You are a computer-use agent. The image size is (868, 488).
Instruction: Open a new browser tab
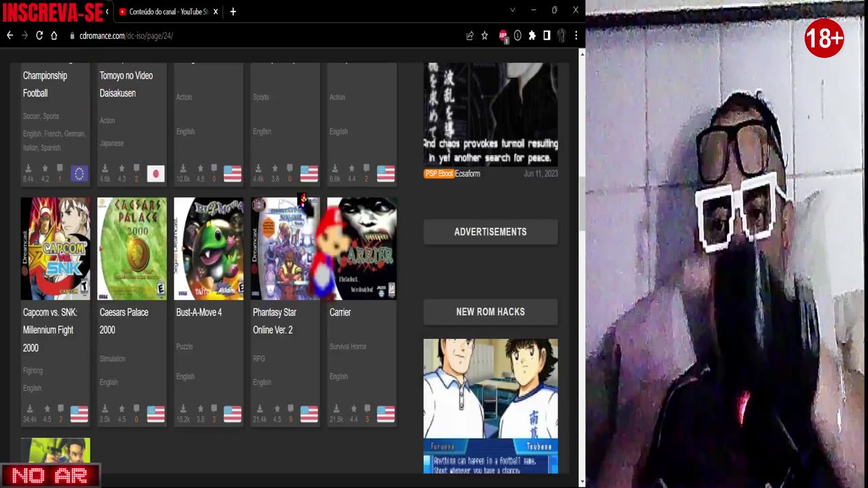[233, 12]
